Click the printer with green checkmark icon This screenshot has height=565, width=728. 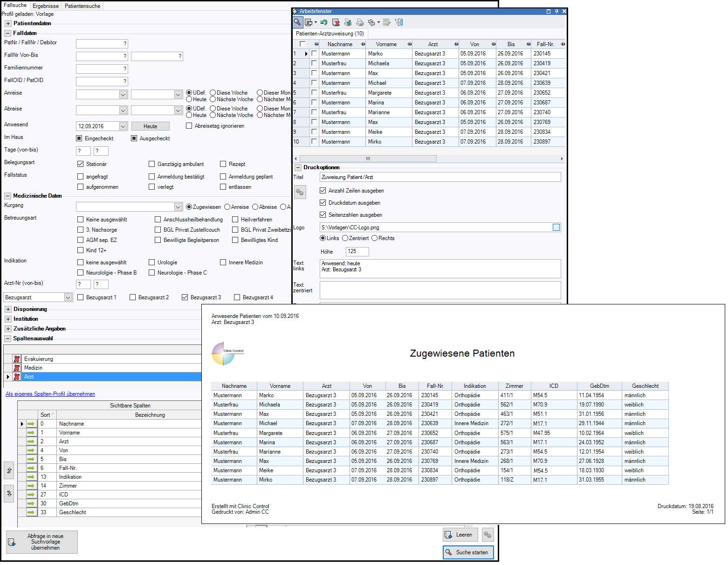tap(348, 22)
